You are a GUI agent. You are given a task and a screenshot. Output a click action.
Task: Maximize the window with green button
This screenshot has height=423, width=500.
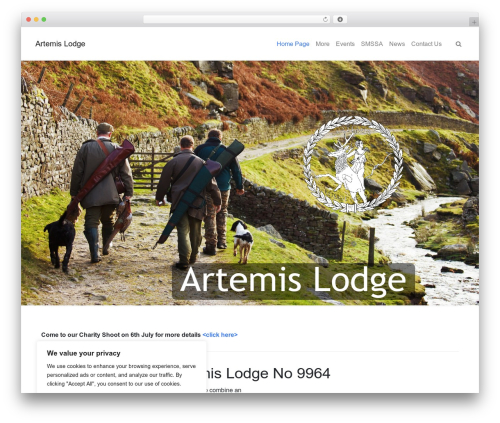click(44, 19)
